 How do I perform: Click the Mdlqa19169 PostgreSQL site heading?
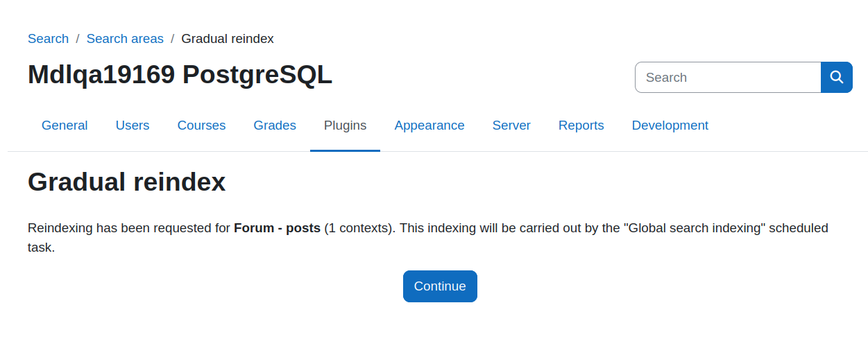[180, 75]
